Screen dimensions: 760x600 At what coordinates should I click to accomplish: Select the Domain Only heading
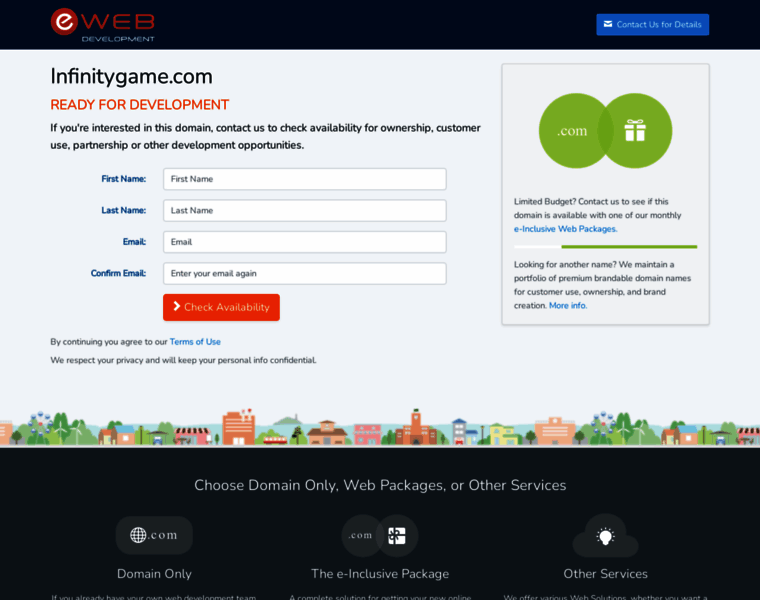[154, 574]
